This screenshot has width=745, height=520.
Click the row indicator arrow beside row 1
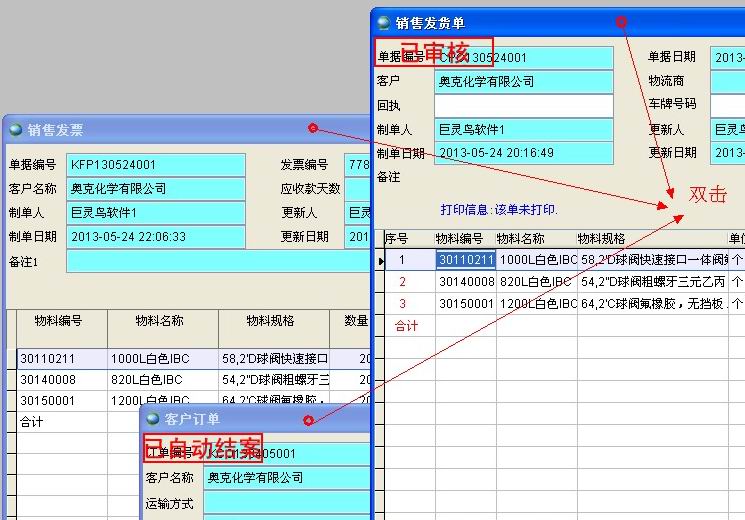coord(380,260)
